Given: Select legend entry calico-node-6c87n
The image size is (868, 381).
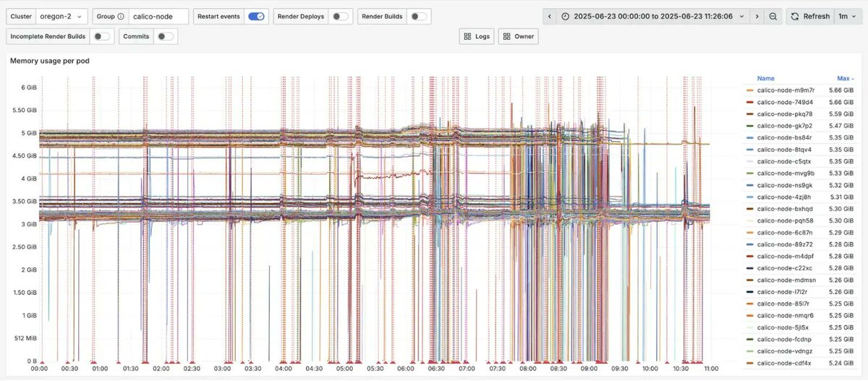Looking at the screenshot, I should 786,233.
